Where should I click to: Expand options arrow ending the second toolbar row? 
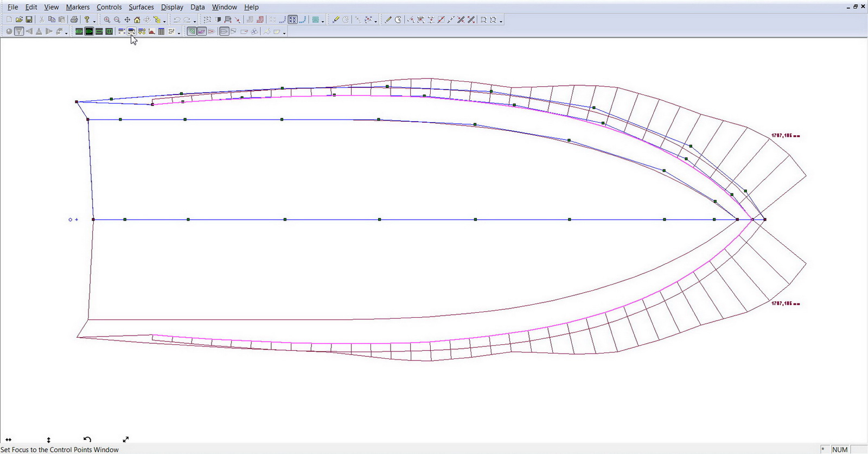point(284,33)
